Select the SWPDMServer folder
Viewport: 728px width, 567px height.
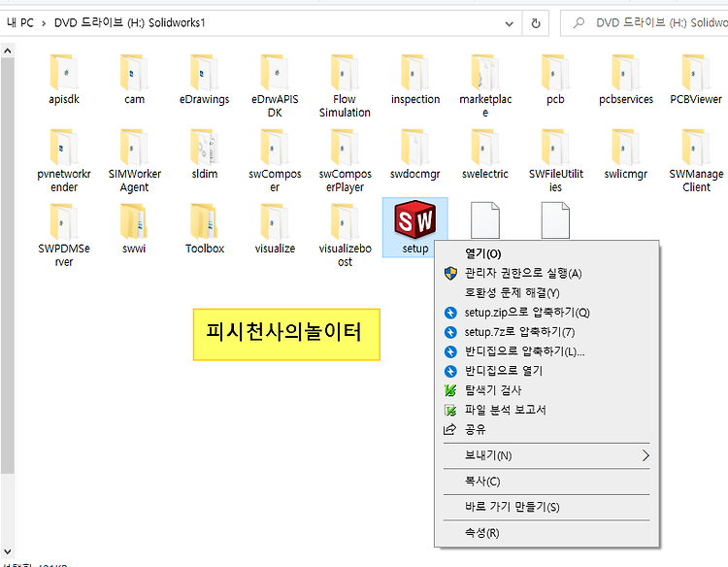[x=64, y=235]
